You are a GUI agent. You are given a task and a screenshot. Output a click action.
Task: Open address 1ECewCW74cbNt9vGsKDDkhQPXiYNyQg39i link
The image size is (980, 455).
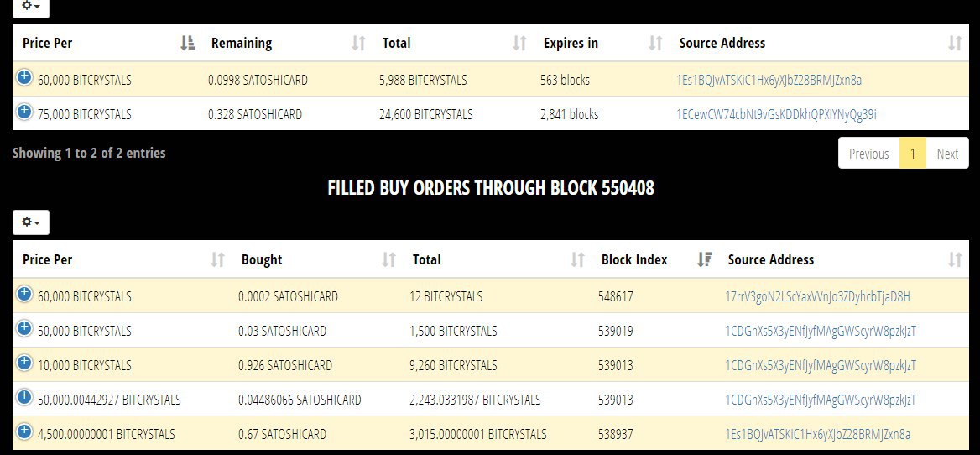[x=776, y=114]
